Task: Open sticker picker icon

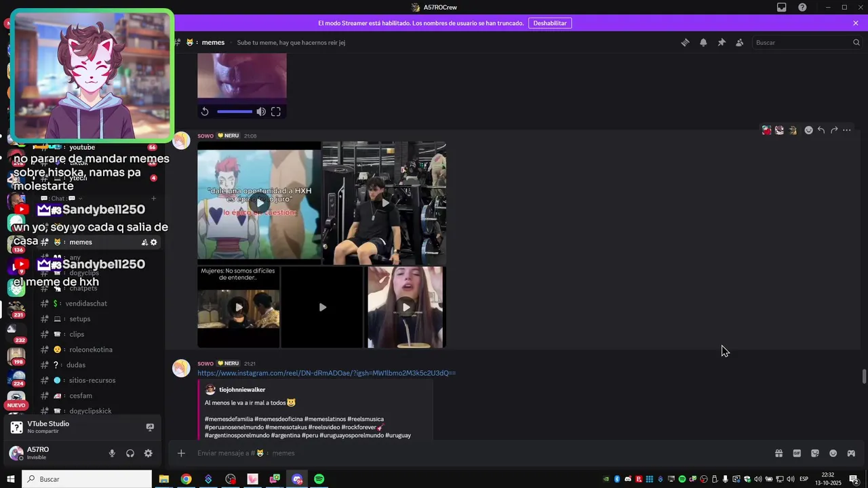Action: coord(815,453)
